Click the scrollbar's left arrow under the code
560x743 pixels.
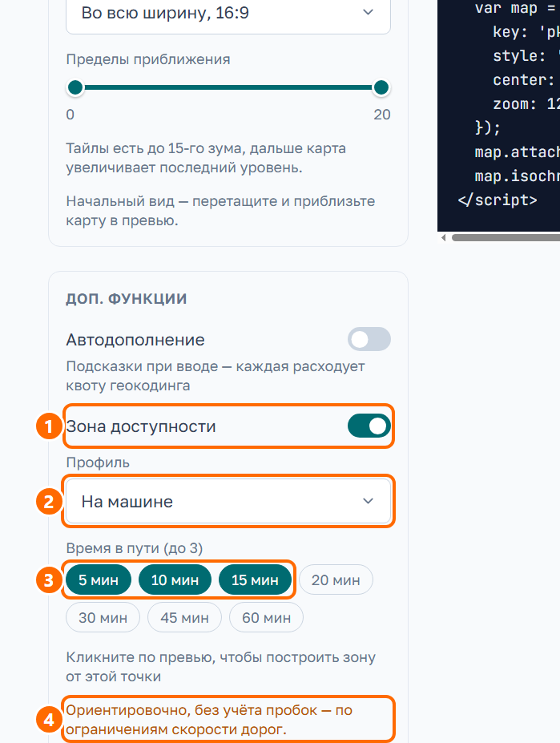click(x=444, y=237)
